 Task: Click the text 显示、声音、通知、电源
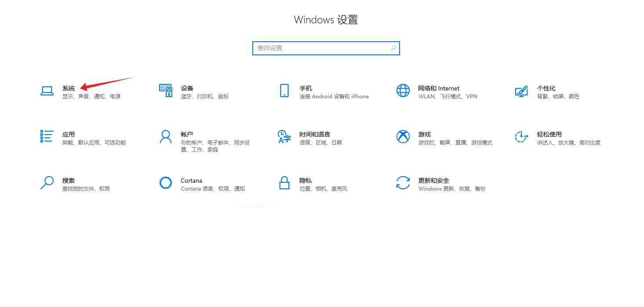click(91, 97)
